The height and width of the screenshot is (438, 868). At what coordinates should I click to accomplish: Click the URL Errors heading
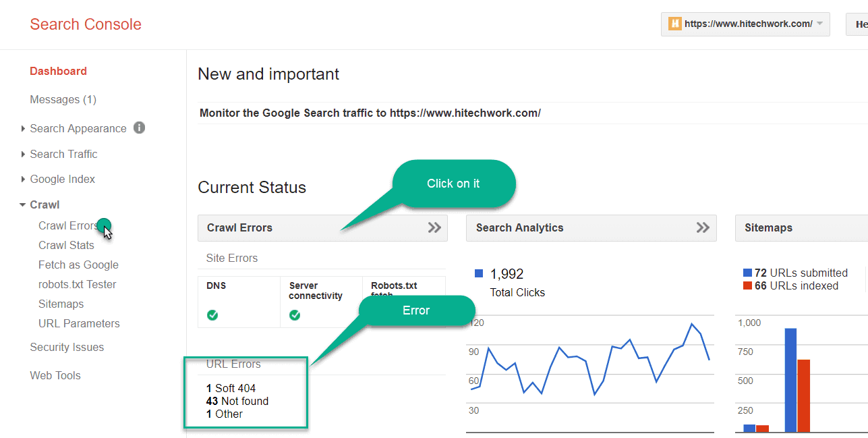coord(233,364)
